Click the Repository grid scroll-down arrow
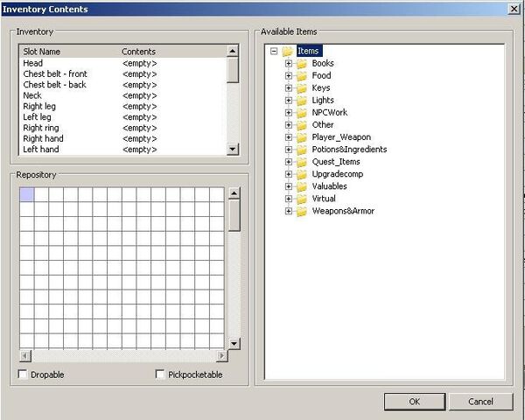 234,343
